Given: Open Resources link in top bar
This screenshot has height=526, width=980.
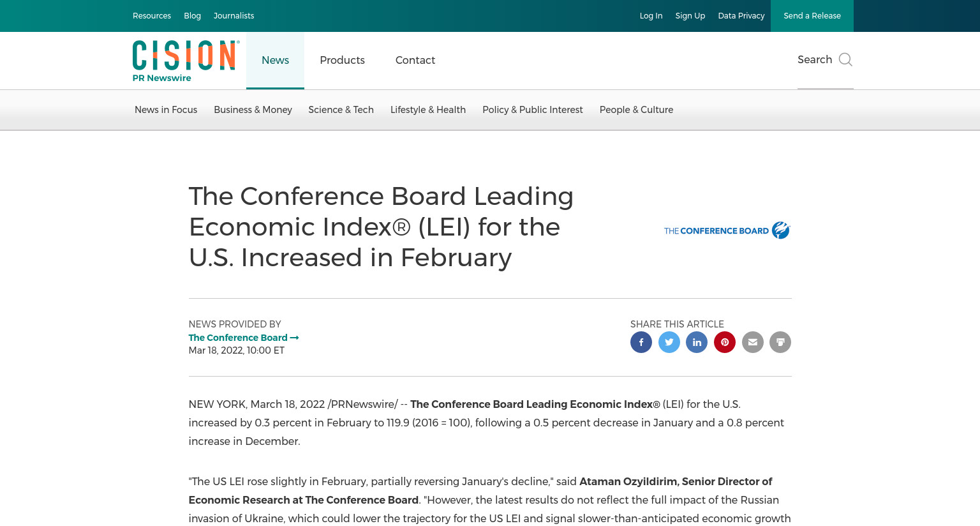Looking at the screenshot, I should pyautogui.click(x=152, y=16).
